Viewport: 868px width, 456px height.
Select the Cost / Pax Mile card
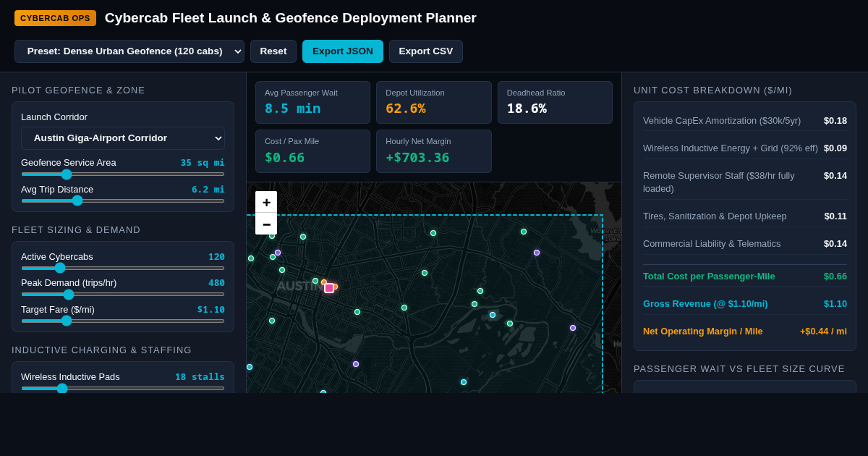[312, 151]
